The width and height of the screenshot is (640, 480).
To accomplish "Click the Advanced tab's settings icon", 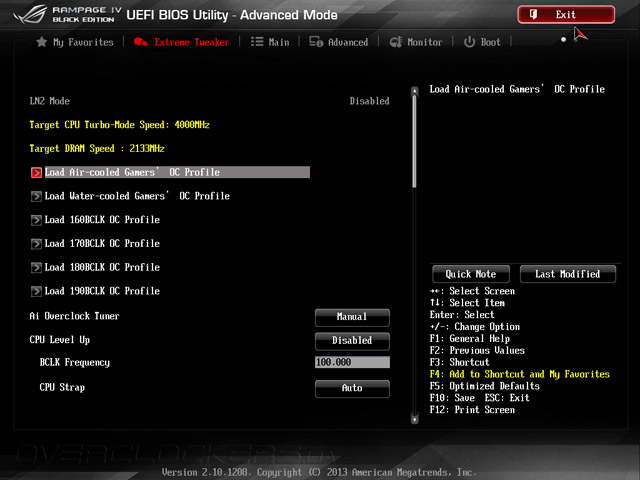I will coord(316,42).
